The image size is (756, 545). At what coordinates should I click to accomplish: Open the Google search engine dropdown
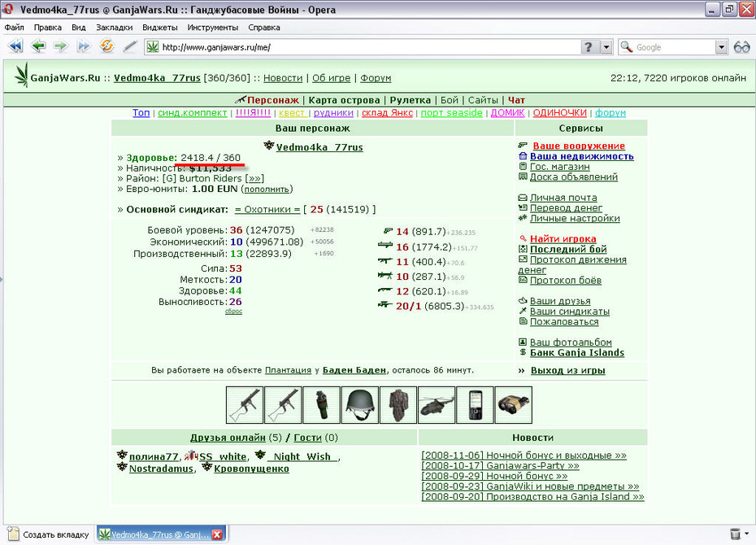[721, 47]
